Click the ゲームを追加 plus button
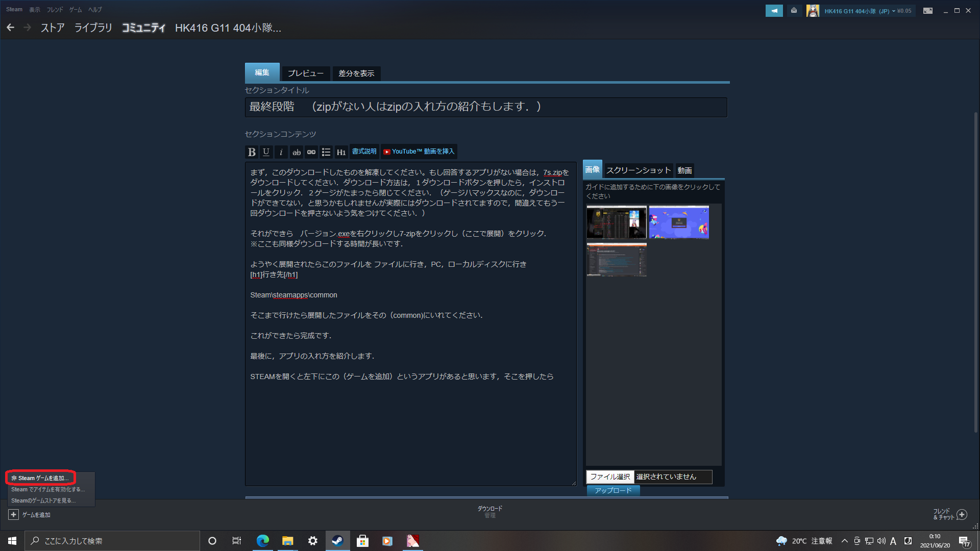The image size is (980, 551). [x=14, y=515]
